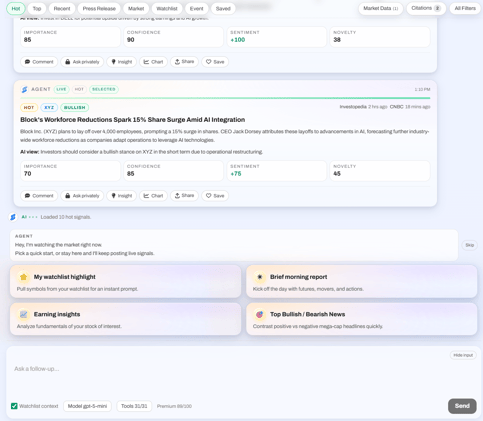Viewport: 483px width, 421px height.
Task: Open the Recent tab
Action: (x=62, y=8)
